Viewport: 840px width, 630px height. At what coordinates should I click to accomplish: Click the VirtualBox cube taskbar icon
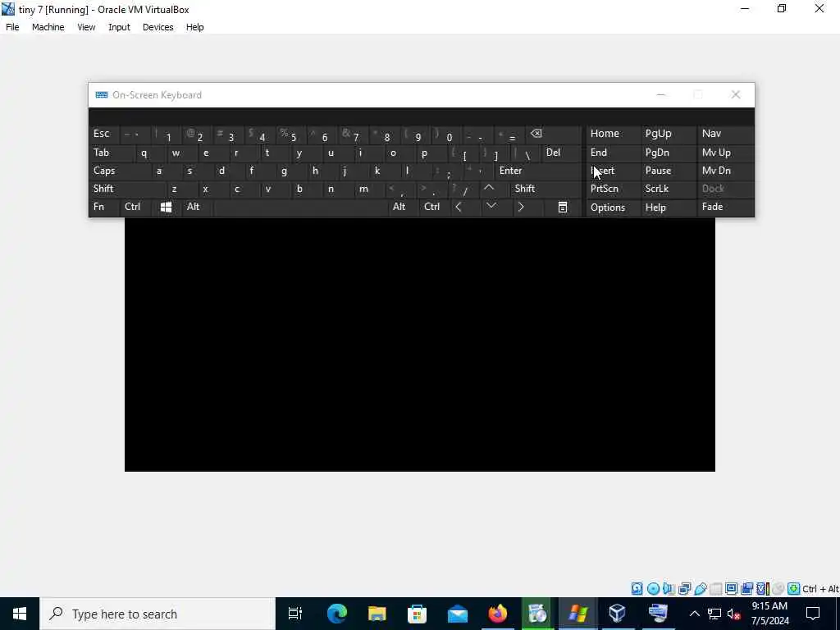pyautogui.click(x=618, y=614)
